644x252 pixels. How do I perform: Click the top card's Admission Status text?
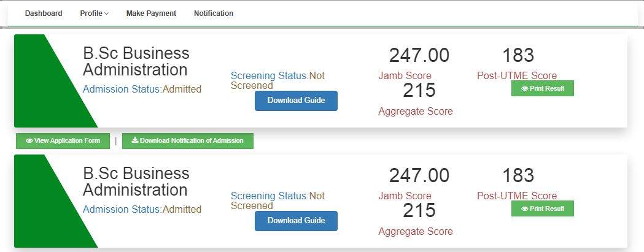(x=142, y=90)
